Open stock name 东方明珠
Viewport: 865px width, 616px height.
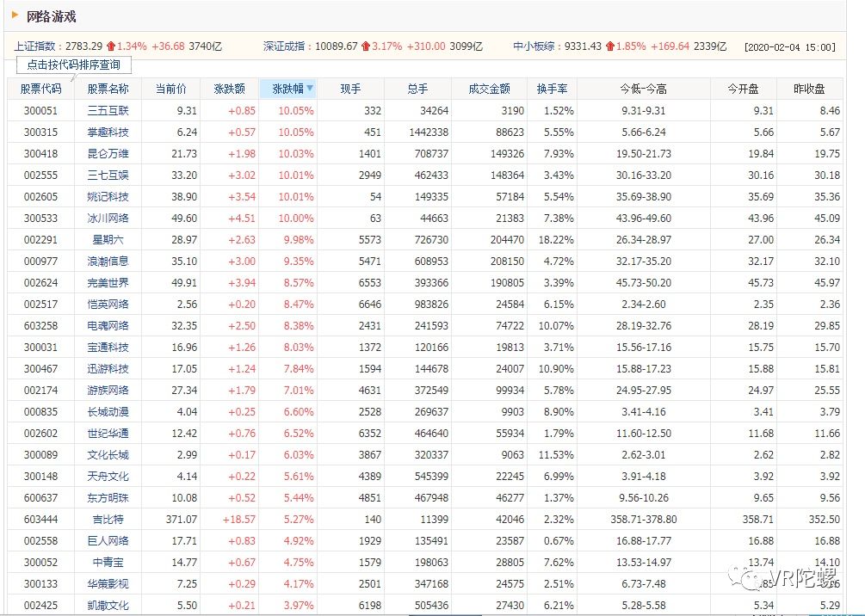[x=108, y=497]
